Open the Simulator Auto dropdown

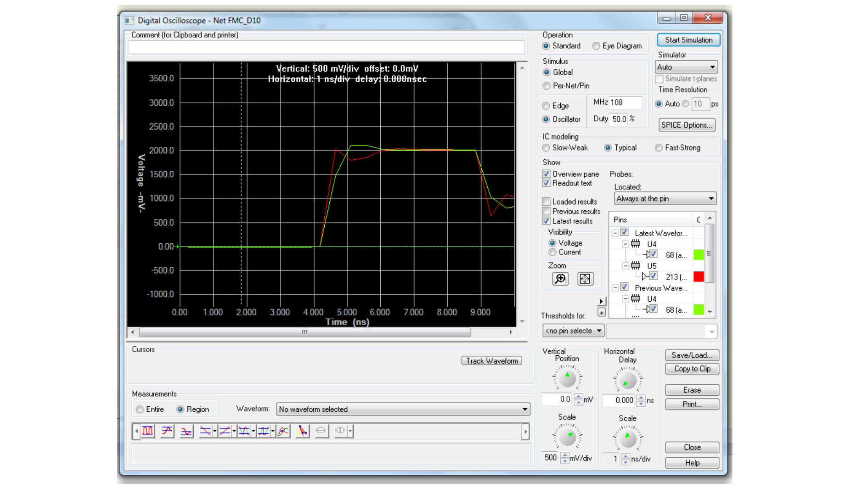686,67
